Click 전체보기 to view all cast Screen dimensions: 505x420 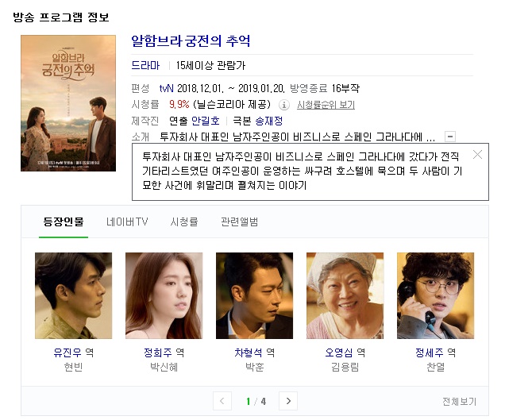coord(459,401)
